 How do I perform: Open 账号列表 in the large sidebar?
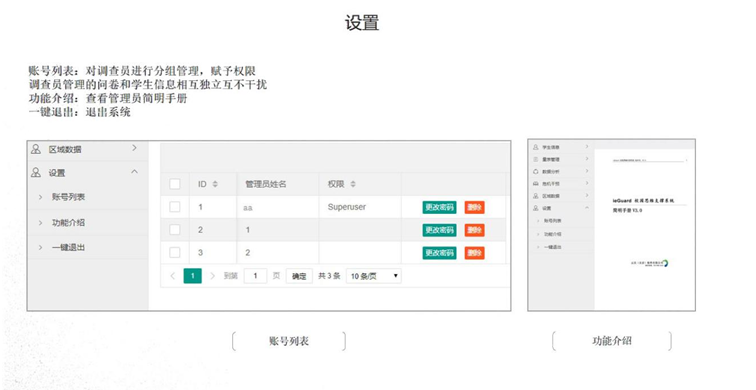[68, 197]
